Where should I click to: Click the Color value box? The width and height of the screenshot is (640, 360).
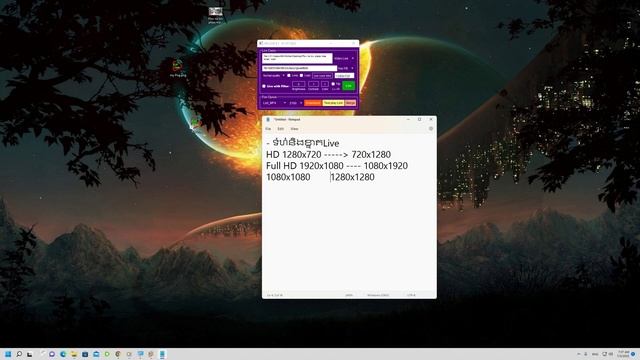pos(325,84)
